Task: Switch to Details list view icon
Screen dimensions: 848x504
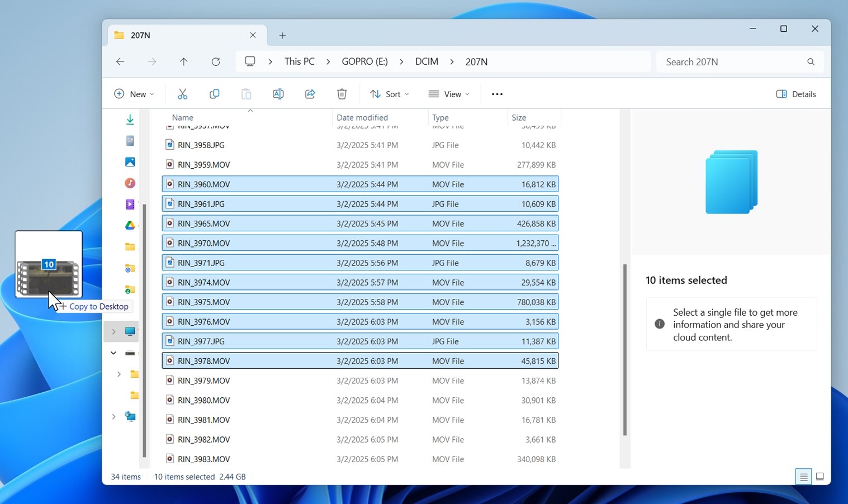Action: pyautogui.click(x=803, y=477)
